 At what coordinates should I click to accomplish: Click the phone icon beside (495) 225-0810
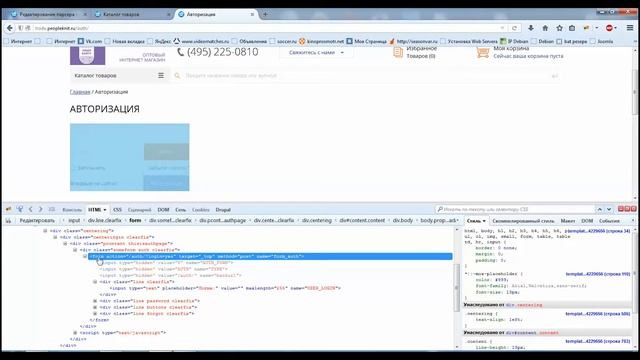tap(180, 52)
